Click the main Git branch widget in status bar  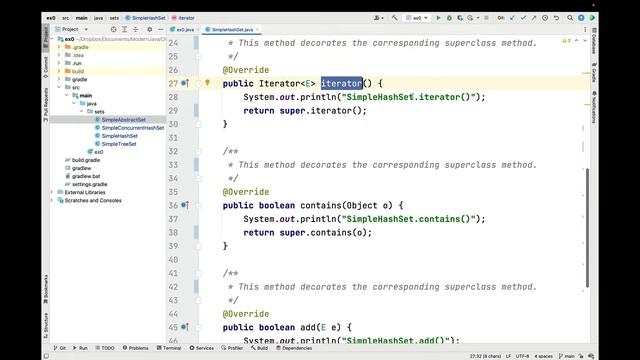(x=567, y=356)
